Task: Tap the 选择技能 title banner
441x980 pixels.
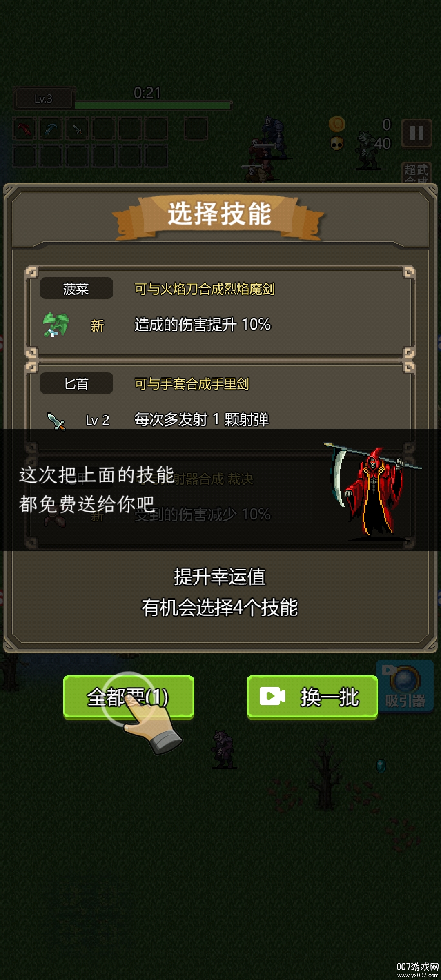Action: (x=220, y=215)
